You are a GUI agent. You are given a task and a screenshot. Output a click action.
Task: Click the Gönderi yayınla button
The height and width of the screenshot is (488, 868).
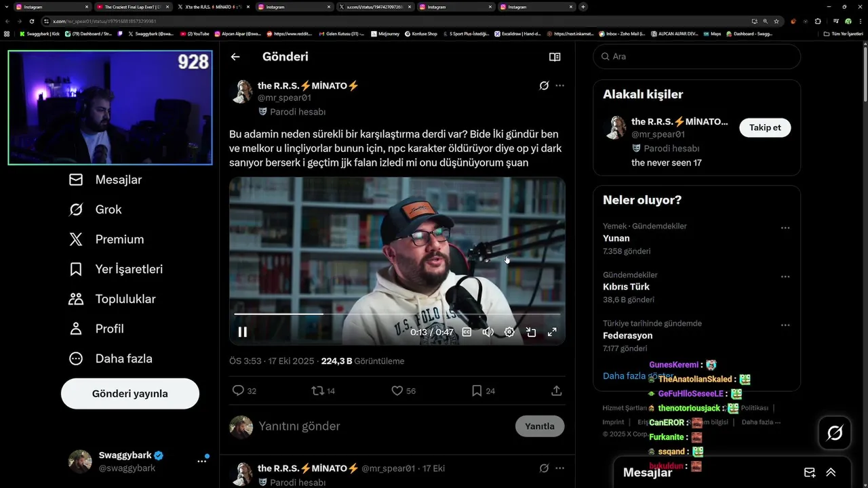pos(130,394)
